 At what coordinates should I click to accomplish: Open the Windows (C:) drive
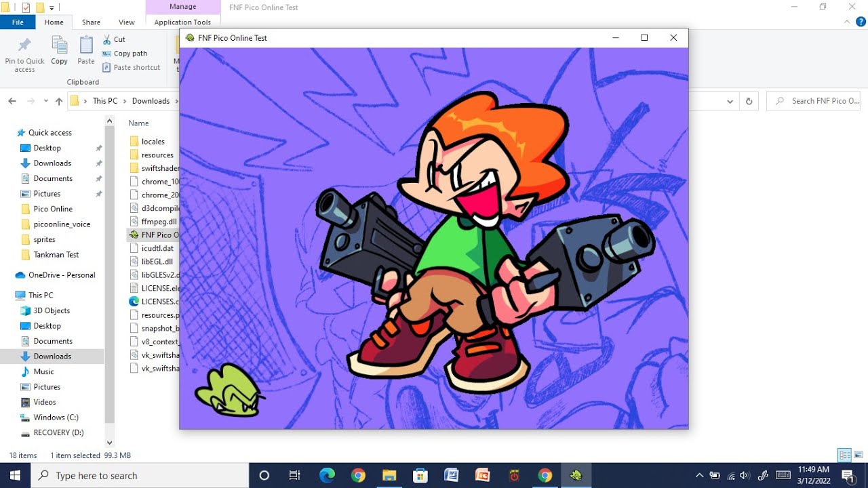[x=56, y=418]
